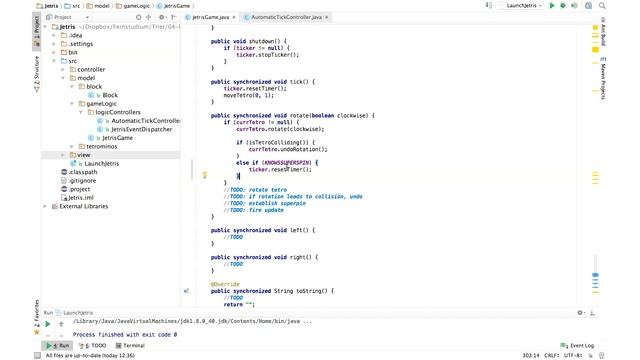
Task: Change CRLF line separator in status bar
Action: click(551, 356)
